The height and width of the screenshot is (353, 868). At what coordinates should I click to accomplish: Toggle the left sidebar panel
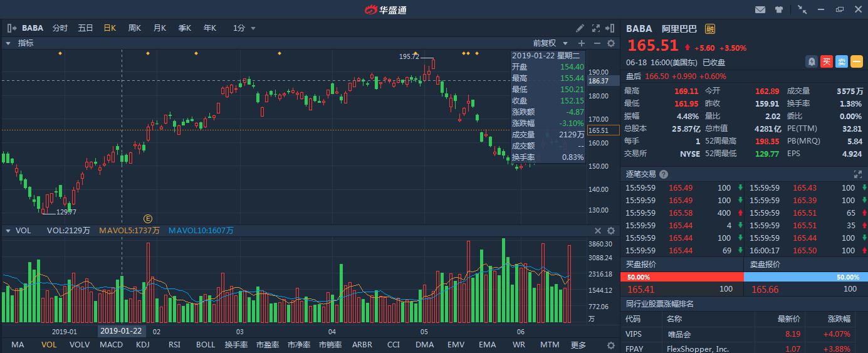click(12, 28)
